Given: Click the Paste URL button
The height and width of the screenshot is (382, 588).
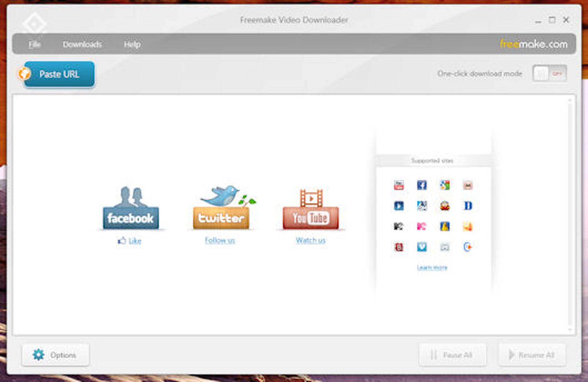Looking at the screenshot, I should (59, 74).
